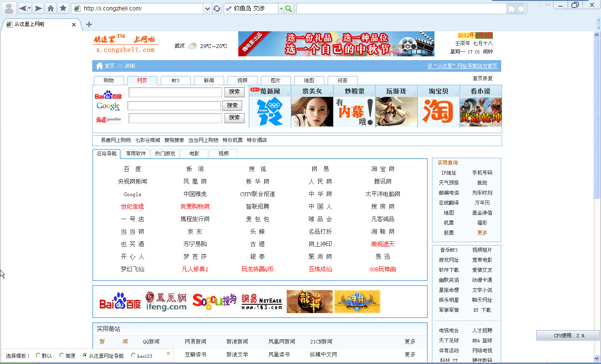Select the 简便 template radio button
The height and width of the screenshot is (364, 601).
pos(61,355)
